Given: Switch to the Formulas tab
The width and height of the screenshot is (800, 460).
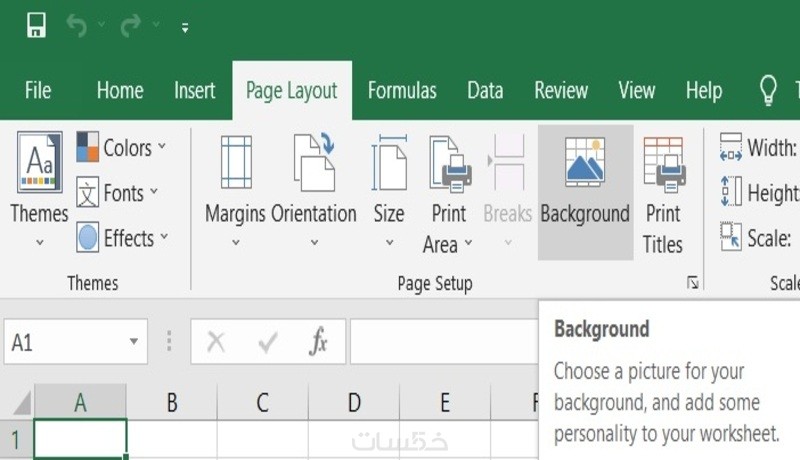Looking at the screenshot, I should point(402,91).
